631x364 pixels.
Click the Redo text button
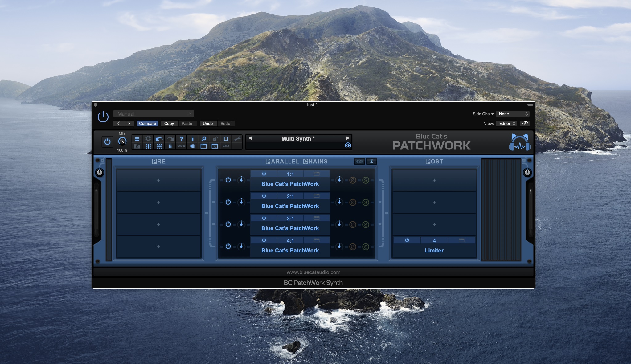(x=225, y=123)
